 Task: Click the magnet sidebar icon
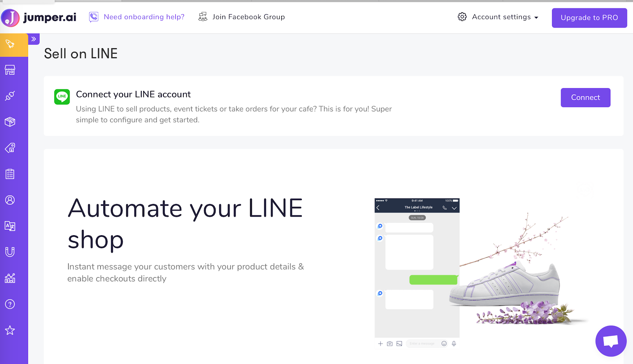10,252
